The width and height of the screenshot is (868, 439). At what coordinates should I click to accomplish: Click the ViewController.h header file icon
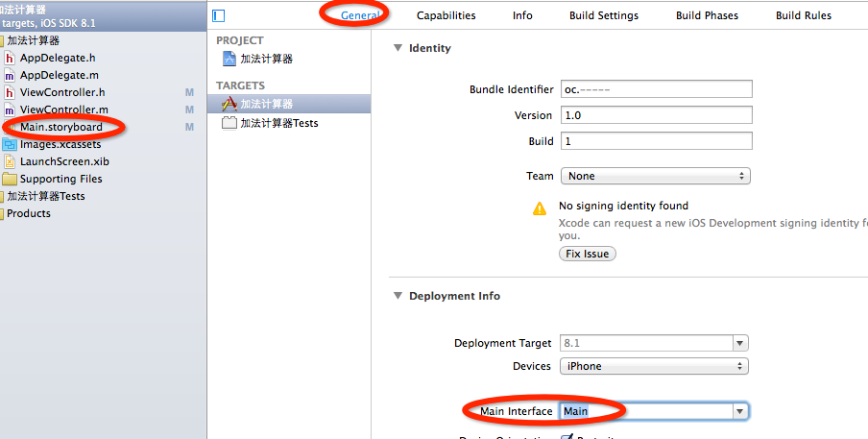click(10, 92)
